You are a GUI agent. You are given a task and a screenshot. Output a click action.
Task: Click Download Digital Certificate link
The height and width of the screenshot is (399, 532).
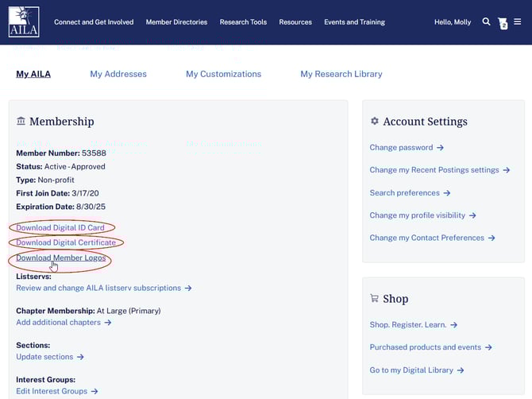pos(66,242)
